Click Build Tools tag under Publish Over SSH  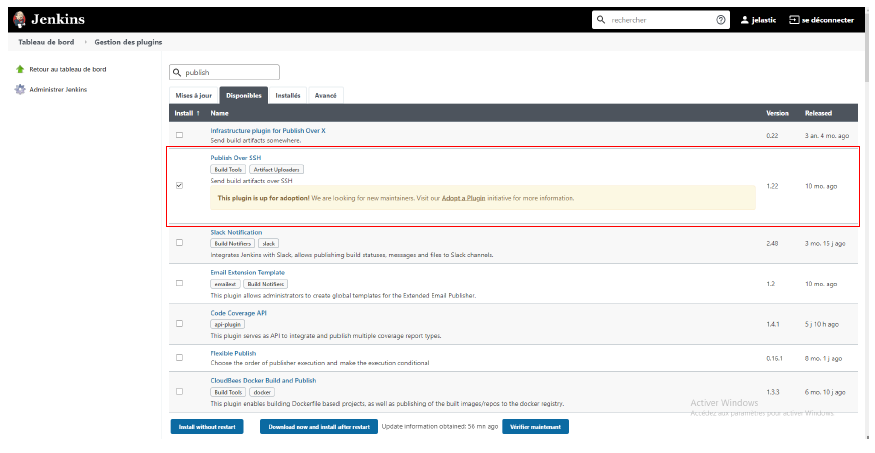tap(228, 170)
